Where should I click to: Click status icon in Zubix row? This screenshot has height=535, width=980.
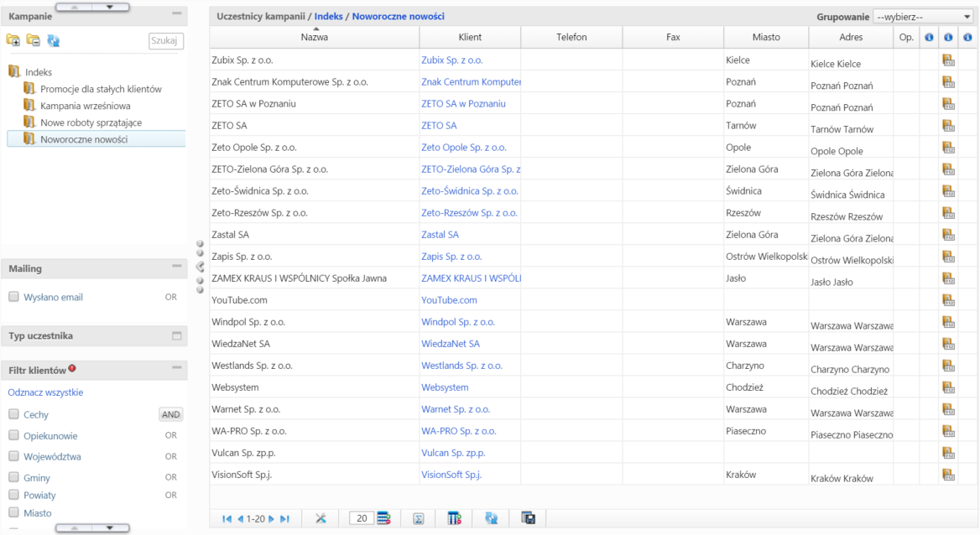point(948,60)
